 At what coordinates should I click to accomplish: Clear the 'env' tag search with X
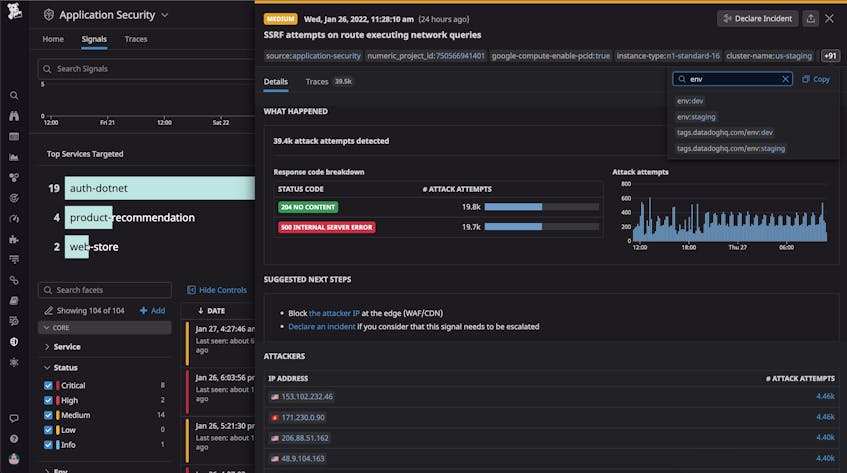tap(785, 79)
